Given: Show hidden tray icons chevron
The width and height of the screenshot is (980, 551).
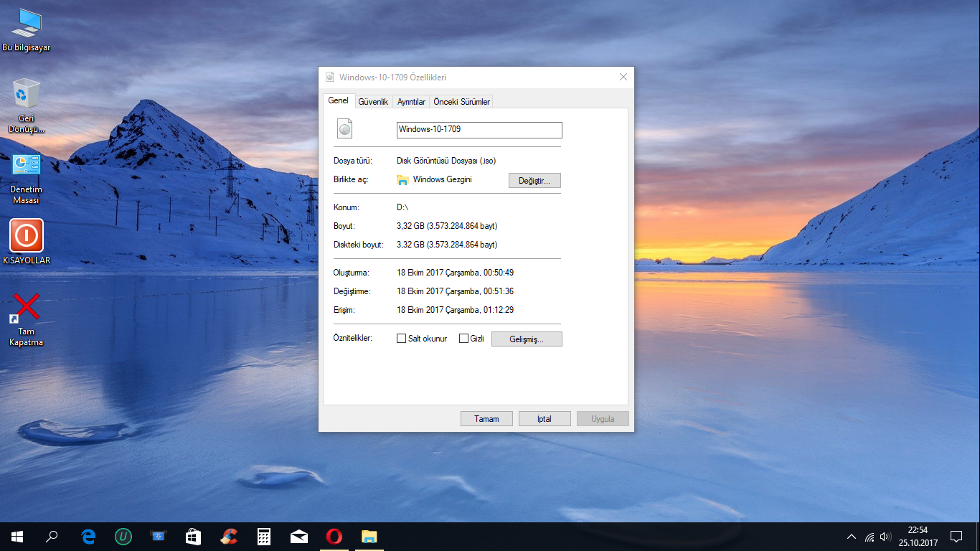Looking at the screenshot, I should [852, 536].
